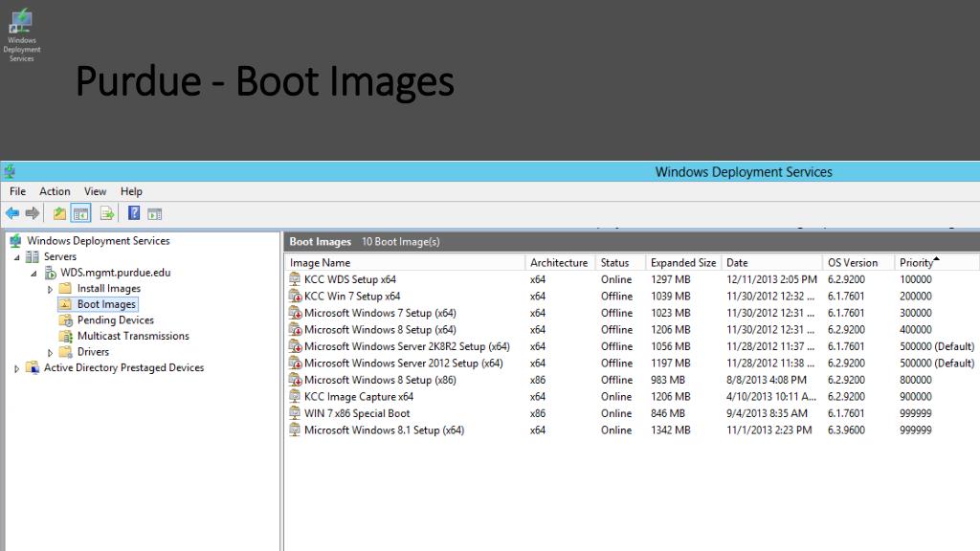This screenshot has width=980, height=551.
Task: Click the 100000 priority value
Action: [916, 279]
